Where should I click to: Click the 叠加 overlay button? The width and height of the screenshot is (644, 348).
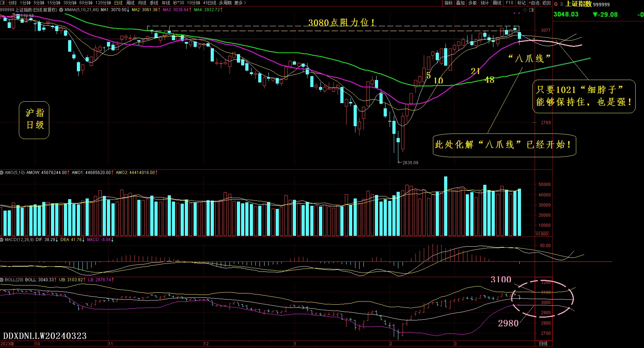coord(461,3)
